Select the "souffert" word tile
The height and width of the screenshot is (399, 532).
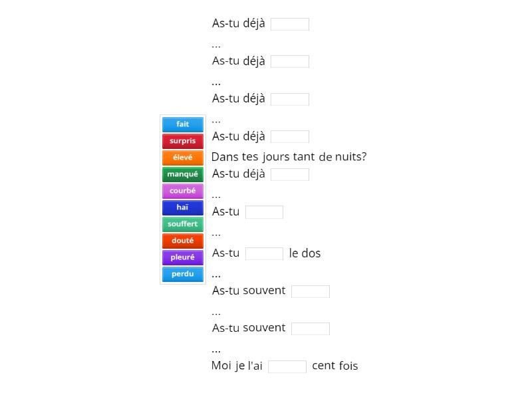tap(182, 224)
